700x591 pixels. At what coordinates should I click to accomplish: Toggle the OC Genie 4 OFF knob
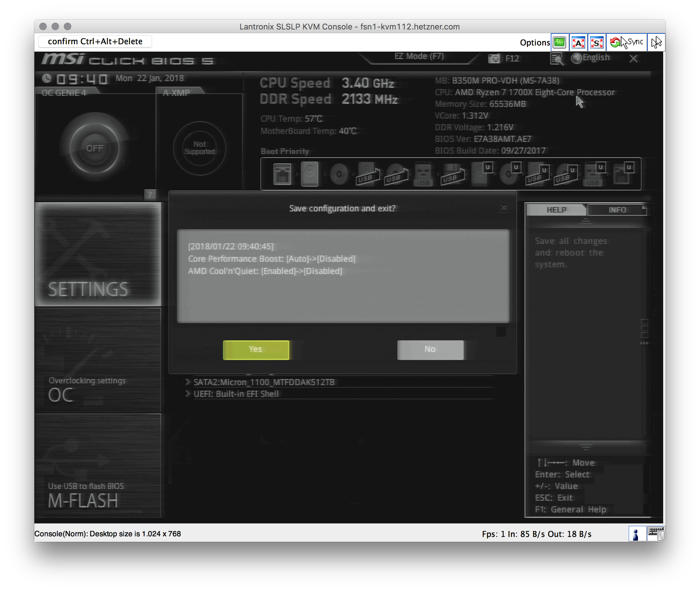pyautogui.click(x=95, y=148)
